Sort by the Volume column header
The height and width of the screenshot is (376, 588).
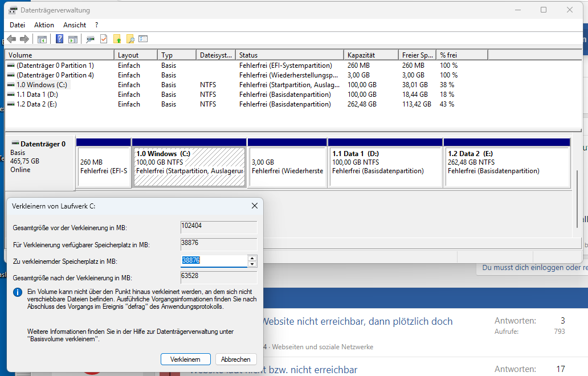60,55
